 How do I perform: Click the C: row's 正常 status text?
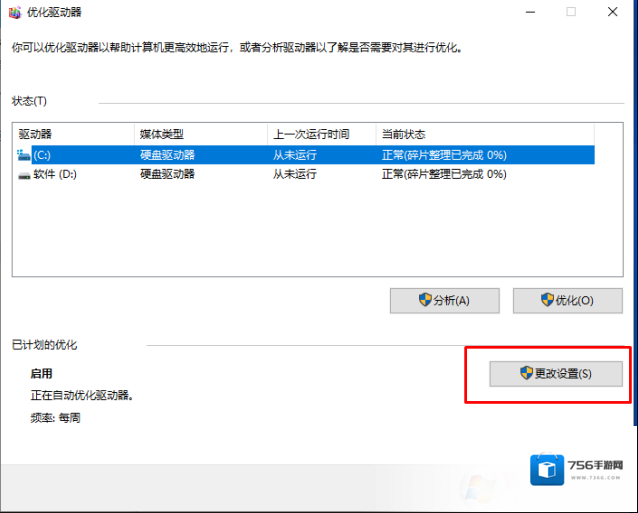(393, 155)
